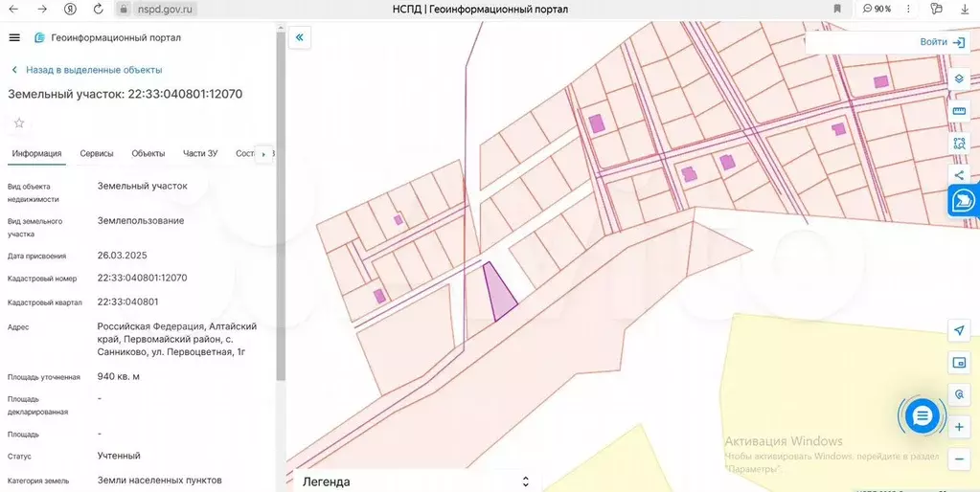Screen dimensions: 980x492
Task: Open the 90% zoom level indicator
Action: coord(877,9)
